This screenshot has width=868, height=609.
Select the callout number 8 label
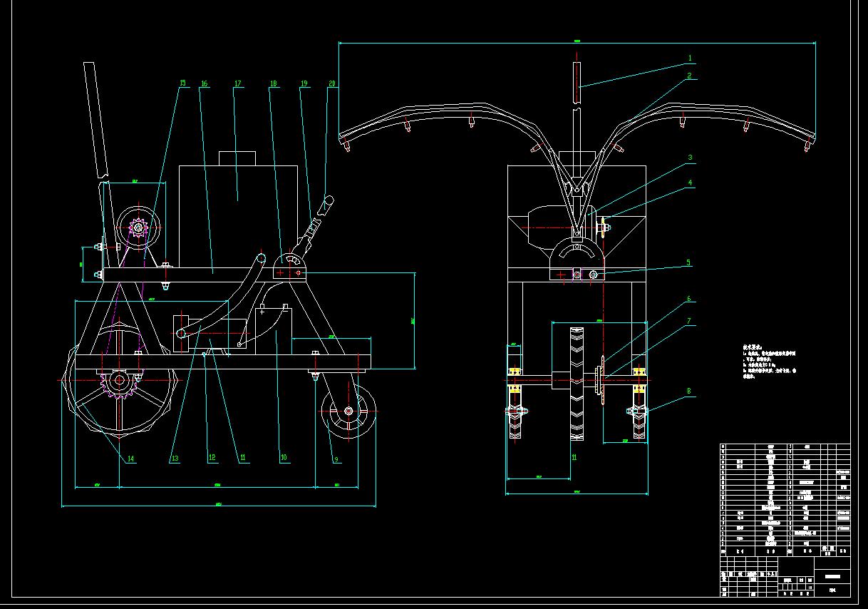coord(688,391)
